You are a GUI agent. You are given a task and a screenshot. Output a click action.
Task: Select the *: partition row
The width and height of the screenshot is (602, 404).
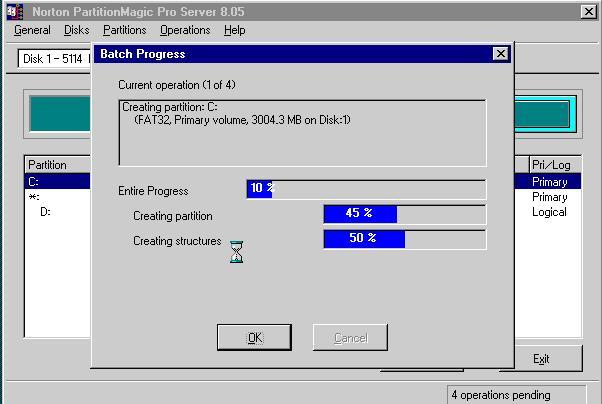pyautogui.click(x=57, y=197)
